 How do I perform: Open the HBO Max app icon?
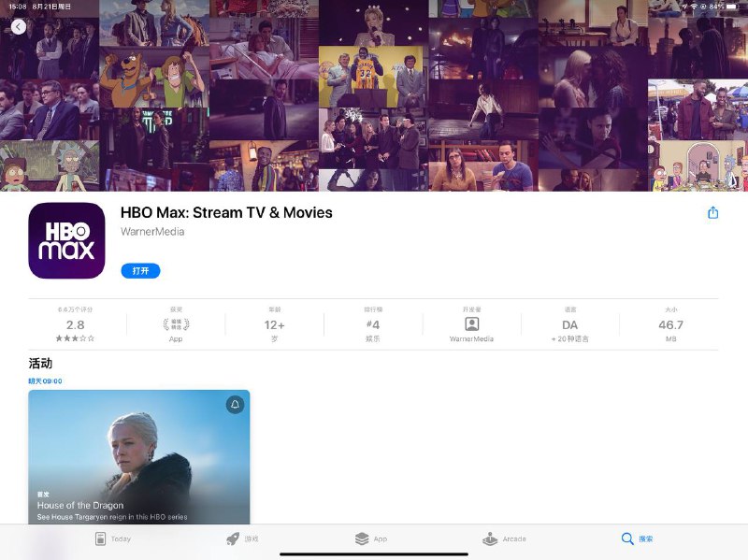[66, 240]
